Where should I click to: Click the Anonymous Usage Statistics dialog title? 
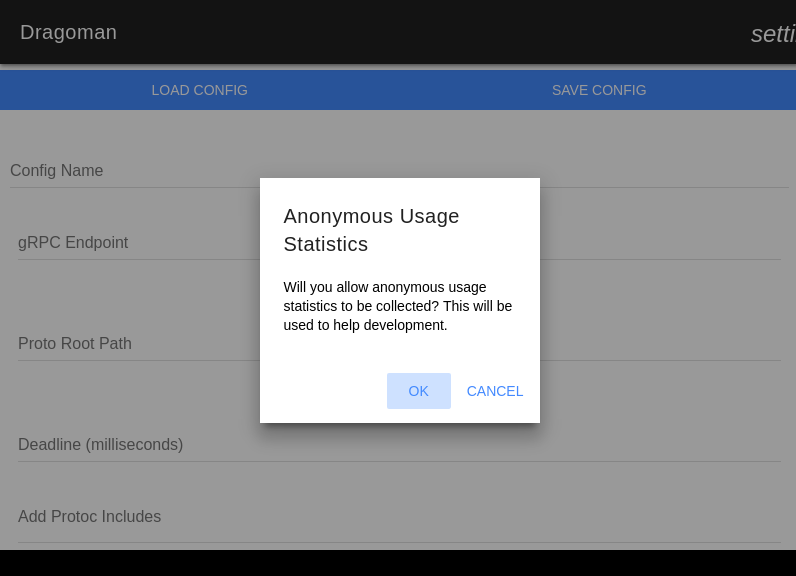(x=371, y=230)
